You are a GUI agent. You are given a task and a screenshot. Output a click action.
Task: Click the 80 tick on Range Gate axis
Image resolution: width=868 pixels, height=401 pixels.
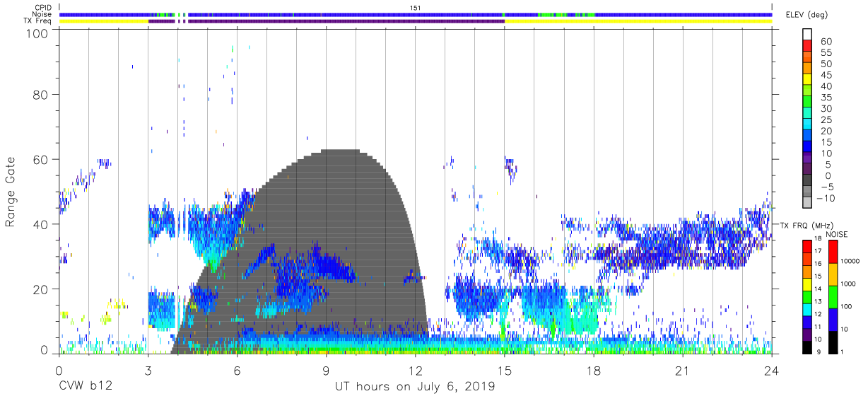41,95
